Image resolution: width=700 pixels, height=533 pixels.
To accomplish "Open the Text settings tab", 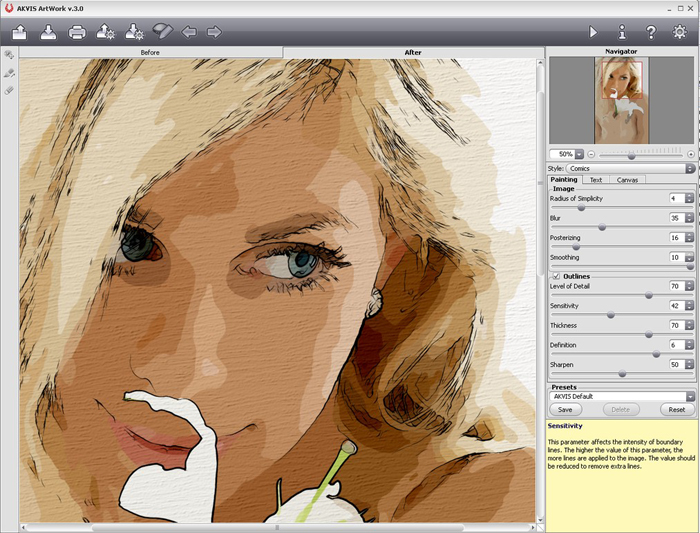I will click(x=595, y=180).
